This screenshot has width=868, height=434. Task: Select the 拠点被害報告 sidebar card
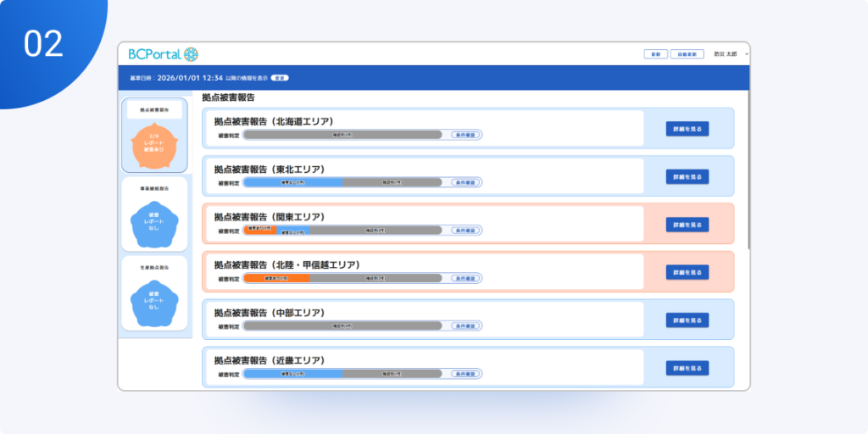154,136
